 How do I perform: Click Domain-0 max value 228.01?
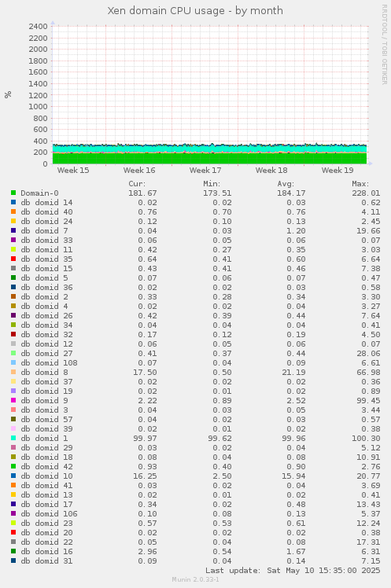(366, 193)
